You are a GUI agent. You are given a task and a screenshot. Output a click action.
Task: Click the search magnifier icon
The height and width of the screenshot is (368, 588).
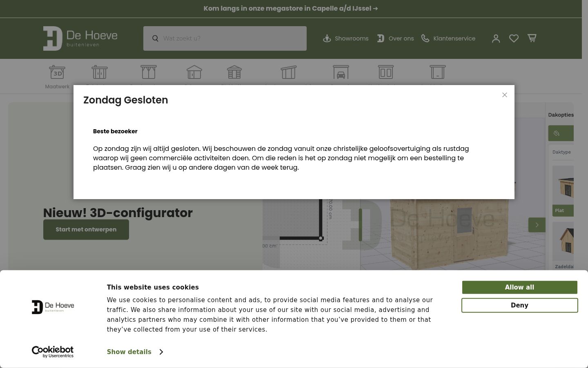tap(155, 38)
